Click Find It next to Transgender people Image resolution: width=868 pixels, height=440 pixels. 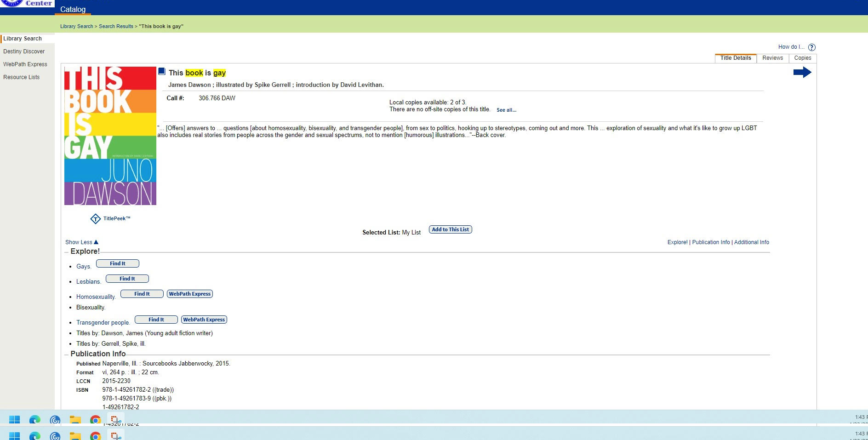(156, 320)
